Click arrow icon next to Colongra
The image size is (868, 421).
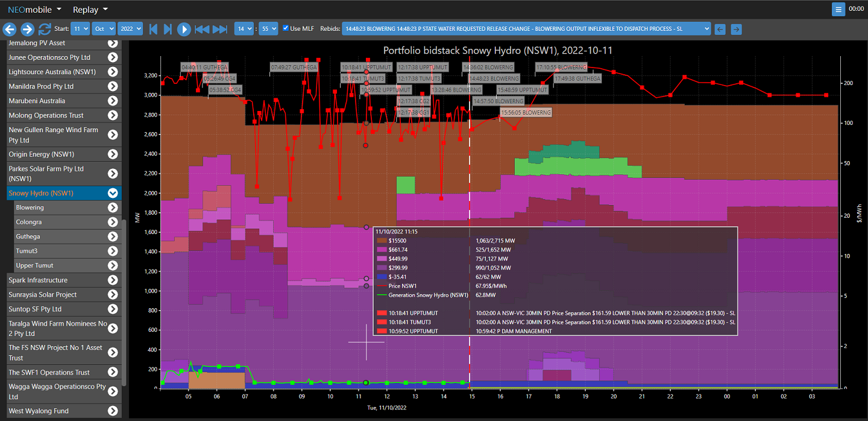click(113, 222)
